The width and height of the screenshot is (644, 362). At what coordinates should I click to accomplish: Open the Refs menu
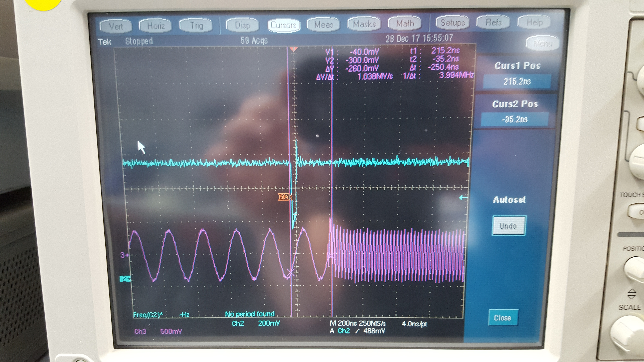(x=493, y=23)
